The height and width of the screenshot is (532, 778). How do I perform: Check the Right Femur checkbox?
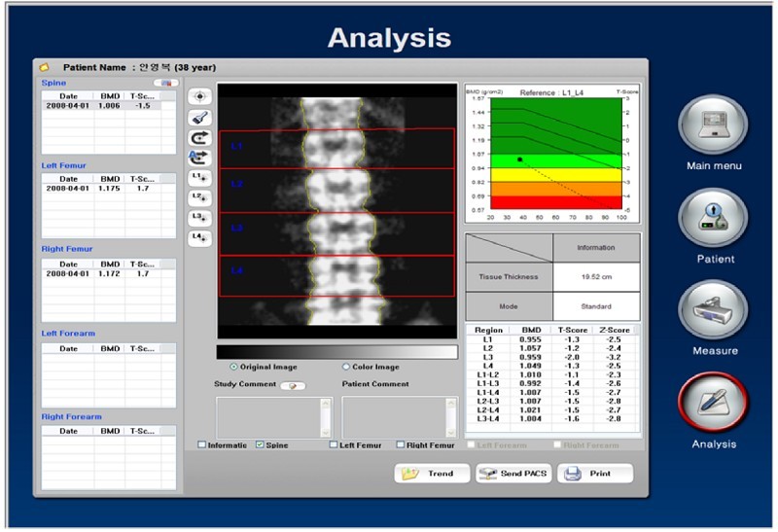401,445
